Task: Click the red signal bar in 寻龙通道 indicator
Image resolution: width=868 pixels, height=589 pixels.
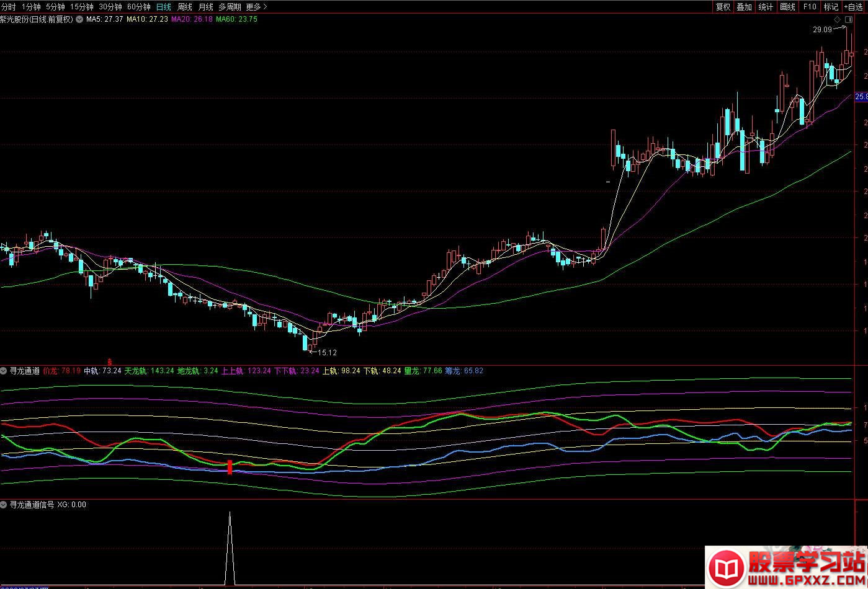Action: click(230, 467)
